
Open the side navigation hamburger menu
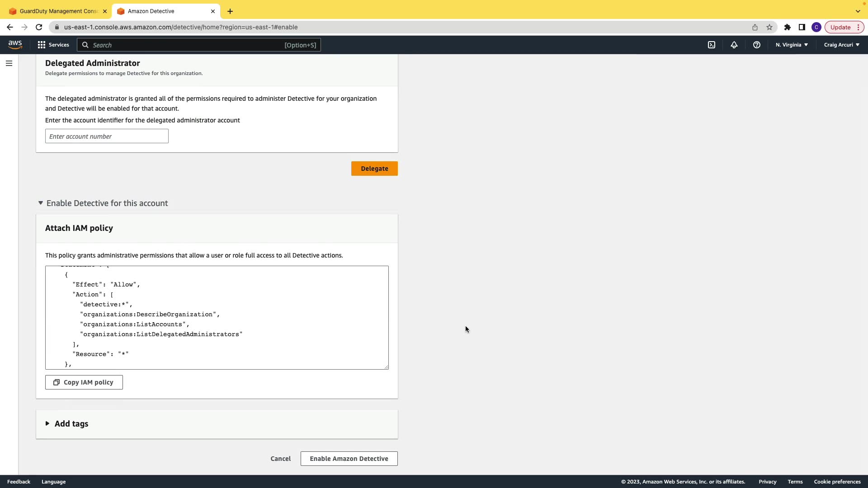(9, 63)
